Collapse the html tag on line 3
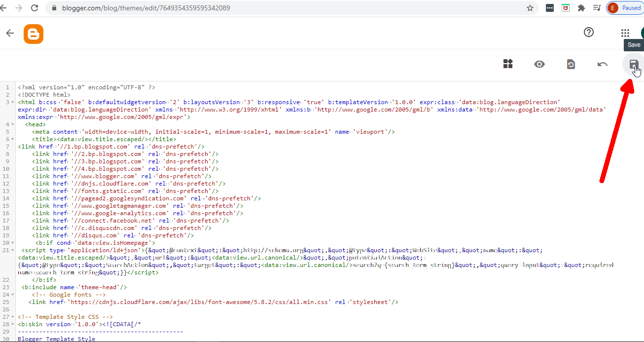Screen dimensions: 644x342 (13, 102)
